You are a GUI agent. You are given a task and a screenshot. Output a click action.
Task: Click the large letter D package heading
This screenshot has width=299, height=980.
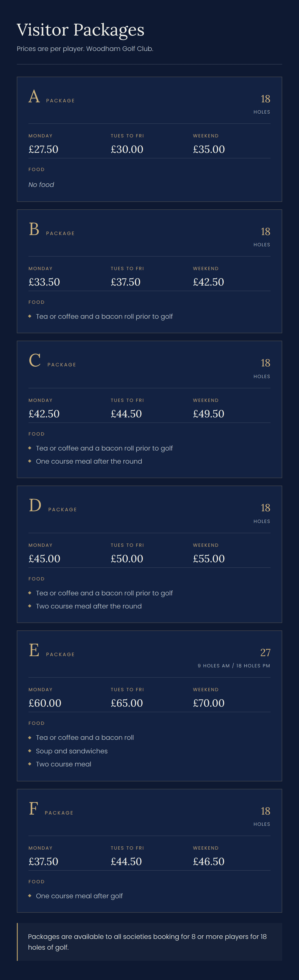point(35,506)
